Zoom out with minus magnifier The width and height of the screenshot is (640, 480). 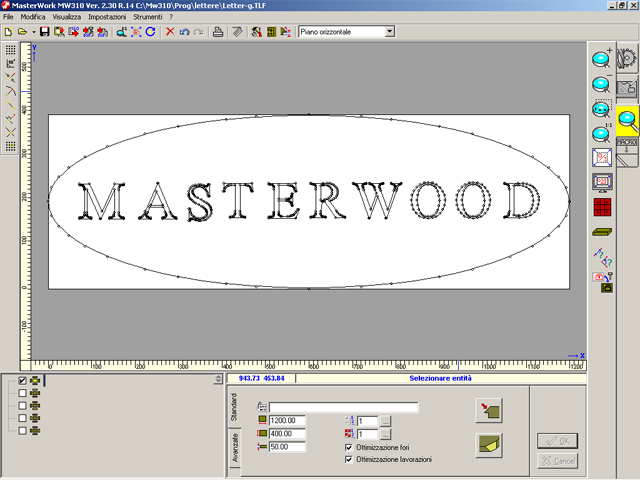(x=602, y=84)
